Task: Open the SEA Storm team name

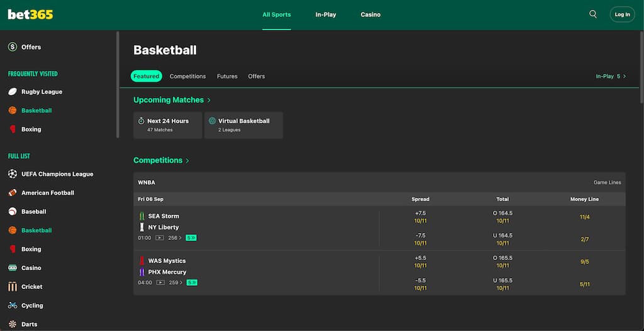Action: (x=164, y=216)
